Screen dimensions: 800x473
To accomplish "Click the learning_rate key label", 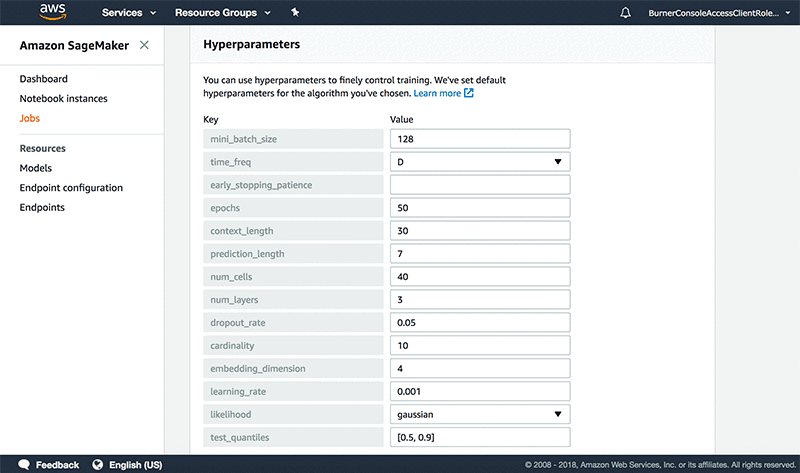I will [293, 391].
